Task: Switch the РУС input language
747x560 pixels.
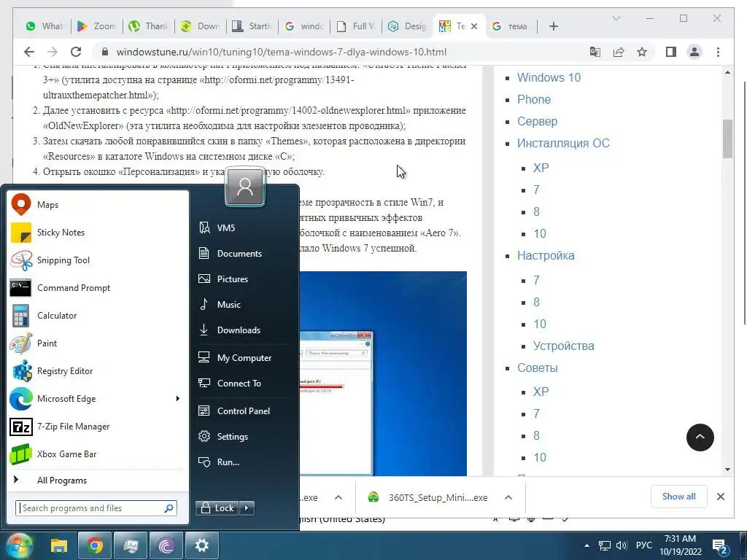Action: tap(643, 545)
